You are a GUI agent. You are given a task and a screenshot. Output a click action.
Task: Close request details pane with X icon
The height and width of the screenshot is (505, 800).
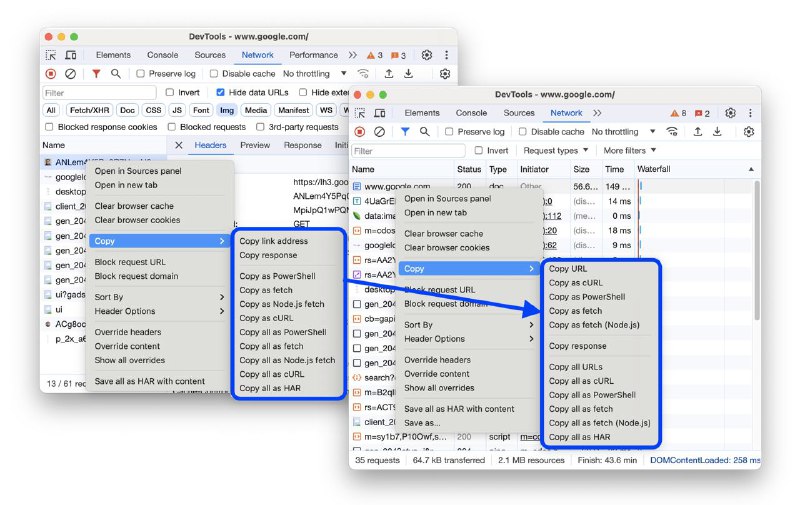(x=179, y=145)
